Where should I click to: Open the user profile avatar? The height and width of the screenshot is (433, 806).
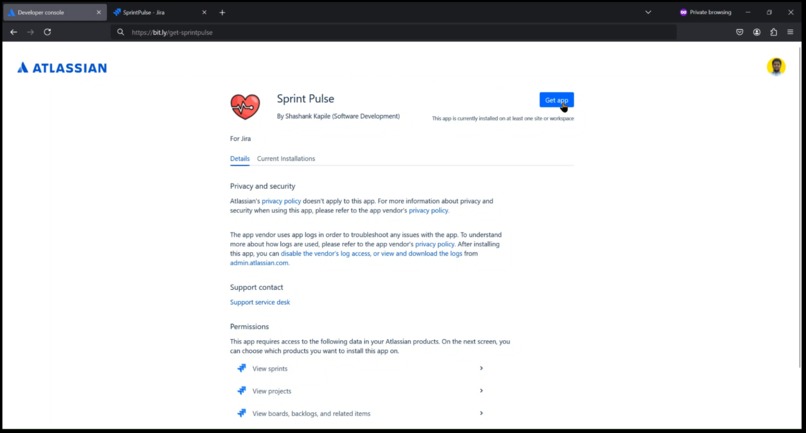pos(776,66)
